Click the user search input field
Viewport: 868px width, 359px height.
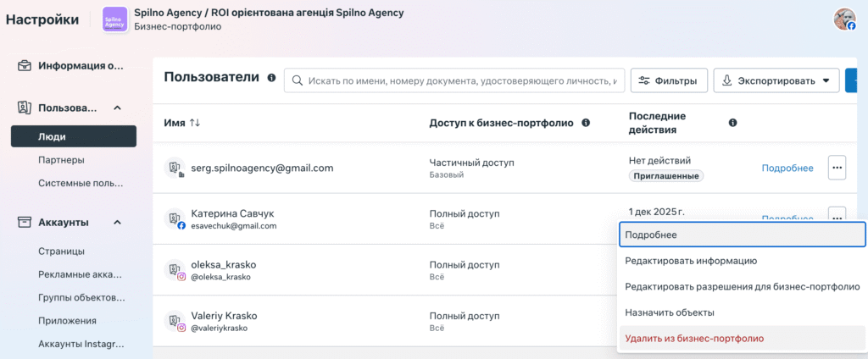tap(458, 80)
